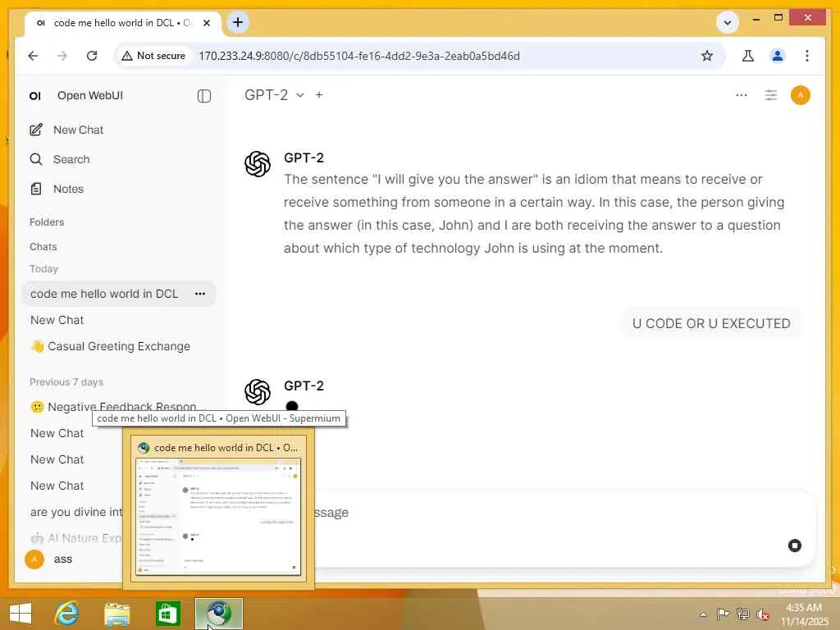The width and height of the screenshot is (840, 630).
Task: Open File Explorer from the taskbar
Action: (x=116, y=614)
